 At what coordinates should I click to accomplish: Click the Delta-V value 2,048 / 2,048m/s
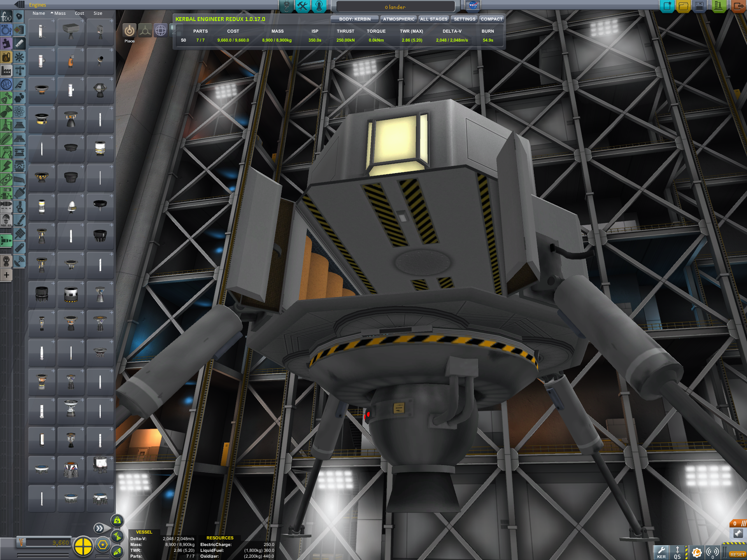point(452,40)
